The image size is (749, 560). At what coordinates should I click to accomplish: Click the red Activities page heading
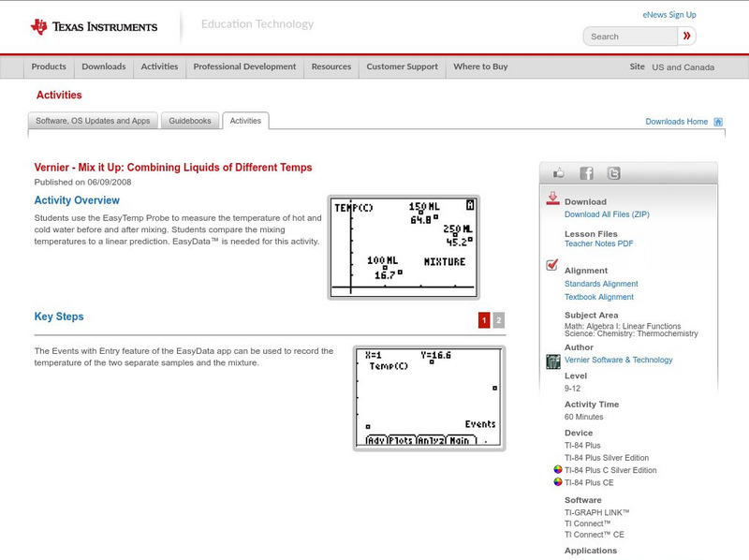click(x=59, y=96)
